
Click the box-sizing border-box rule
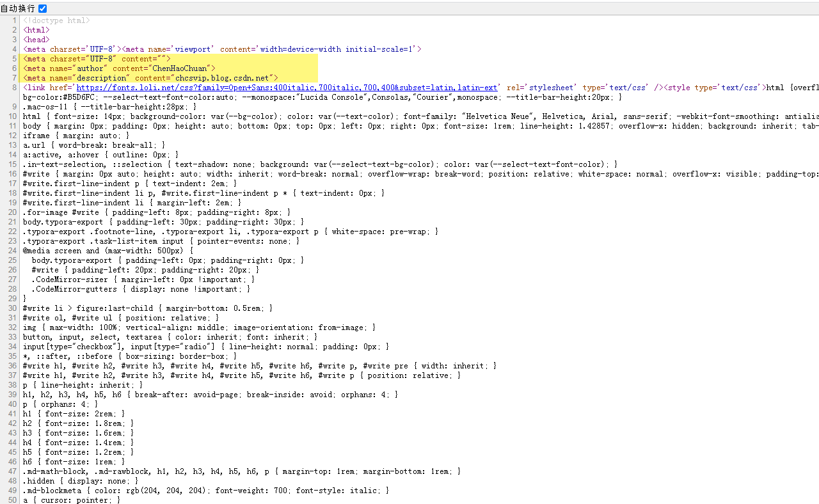(x=130, y=356)
